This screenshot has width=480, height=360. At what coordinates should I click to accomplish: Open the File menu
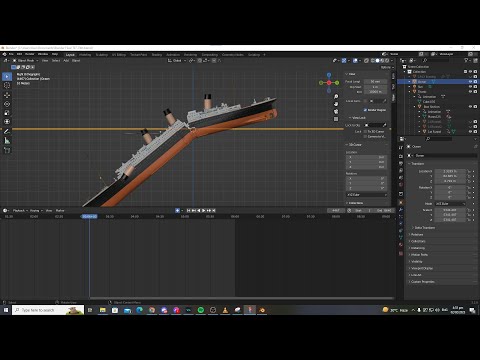point(11,54)
